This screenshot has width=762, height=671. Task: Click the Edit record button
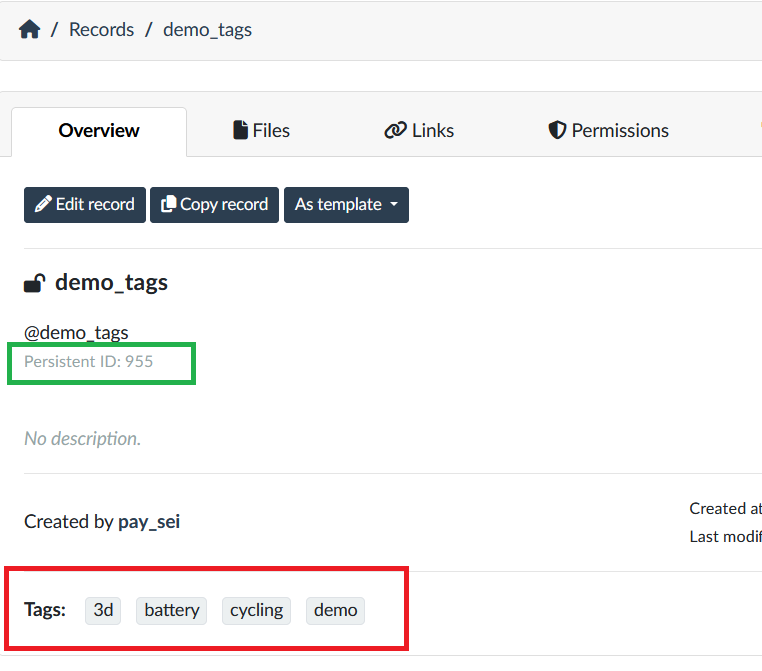85,205
